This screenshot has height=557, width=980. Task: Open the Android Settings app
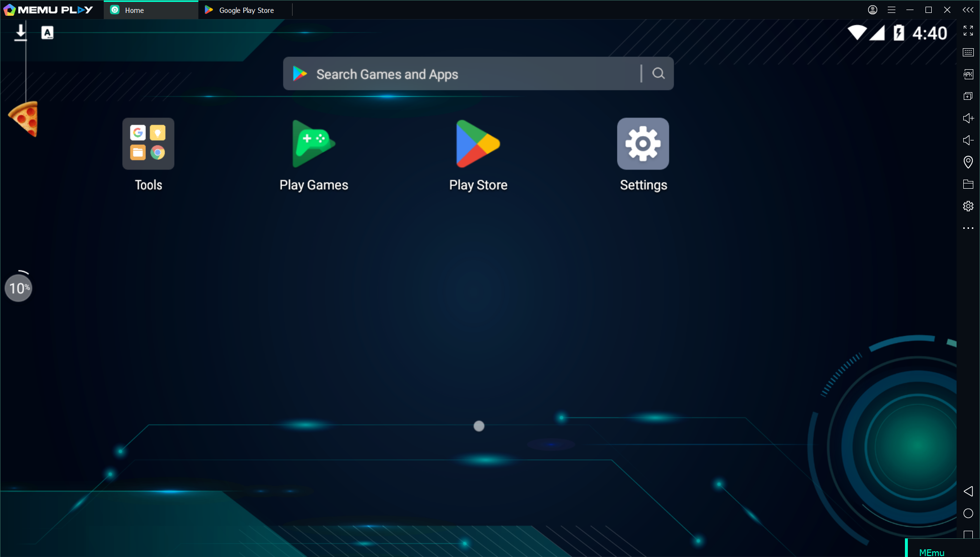click(642, 144)
